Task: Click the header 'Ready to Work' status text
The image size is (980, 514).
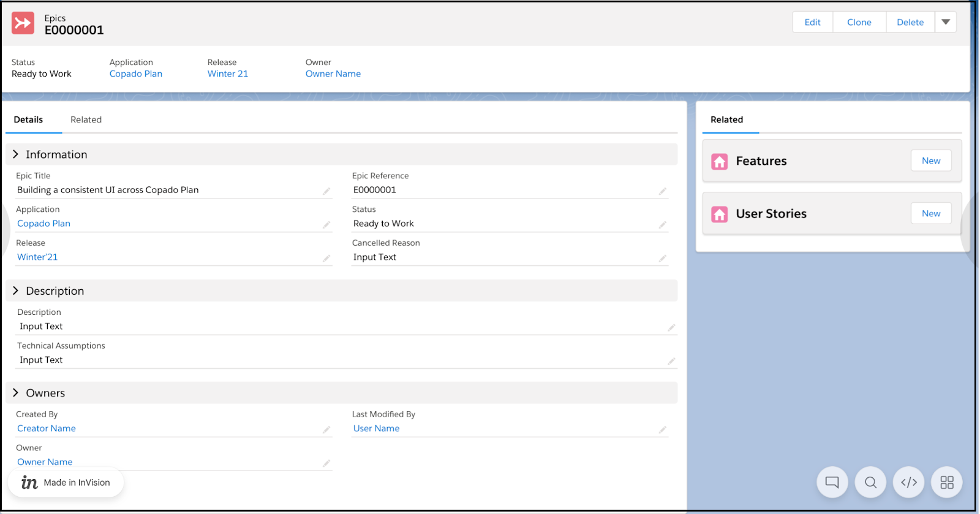Action: point(42,74)
